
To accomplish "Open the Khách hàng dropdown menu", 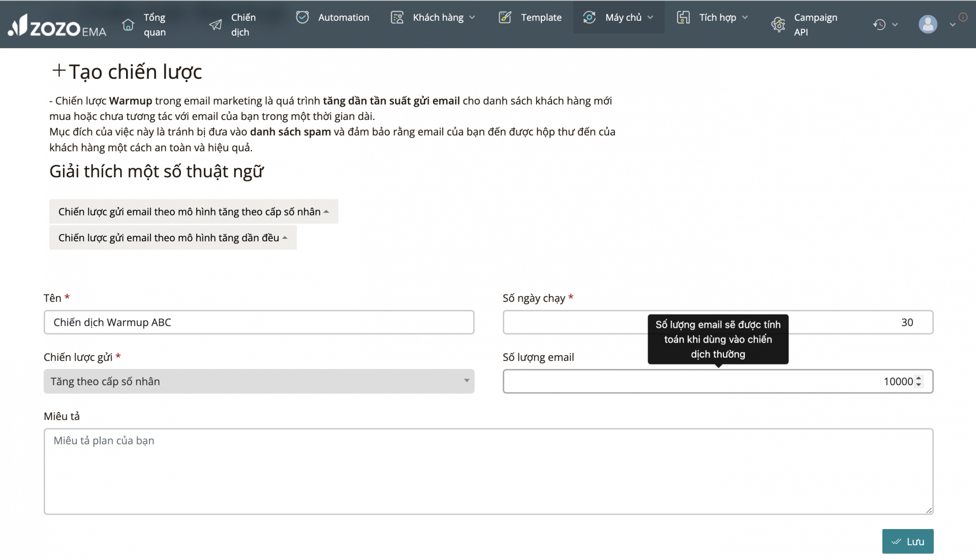I will tap(437, 17).
